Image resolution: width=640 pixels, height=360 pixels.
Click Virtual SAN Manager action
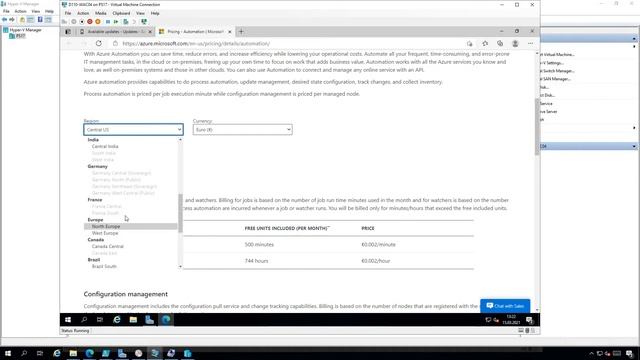pyautogui.click(x=556, y=79)
